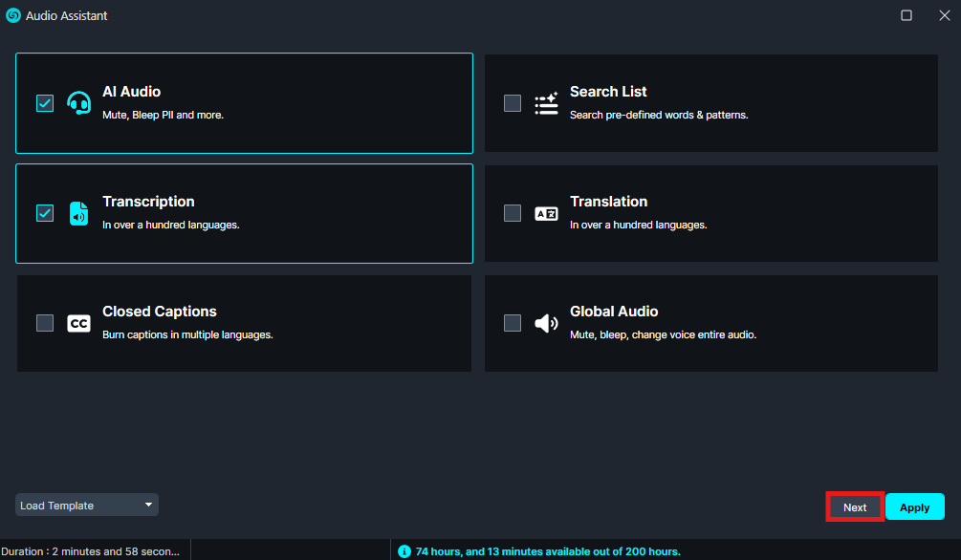Click the Search List sparkle icon
The width and height of the screenshot is (961, 560).
pos(546,103)
